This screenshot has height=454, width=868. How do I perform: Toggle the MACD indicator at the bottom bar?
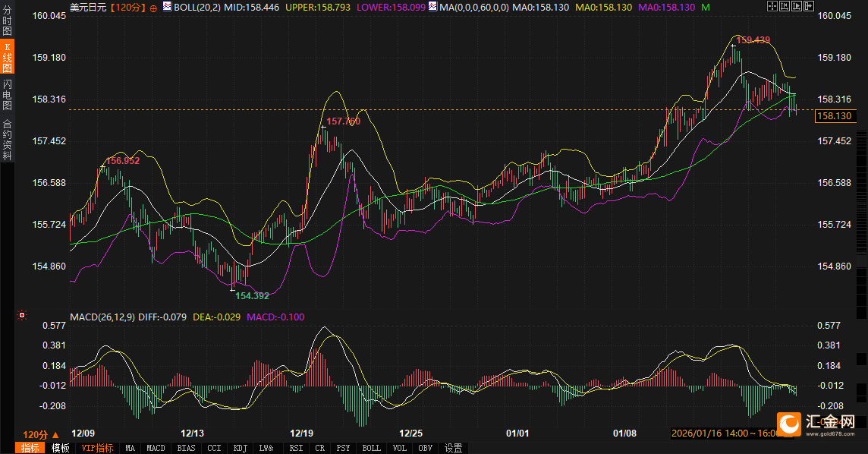pos(156,448)
